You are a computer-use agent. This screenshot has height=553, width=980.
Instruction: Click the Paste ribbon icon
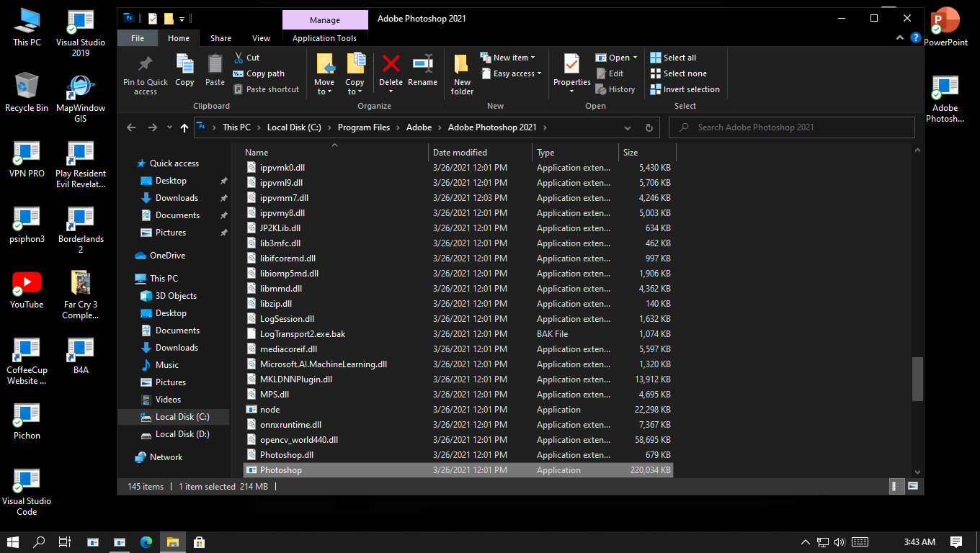coord(215,70)
